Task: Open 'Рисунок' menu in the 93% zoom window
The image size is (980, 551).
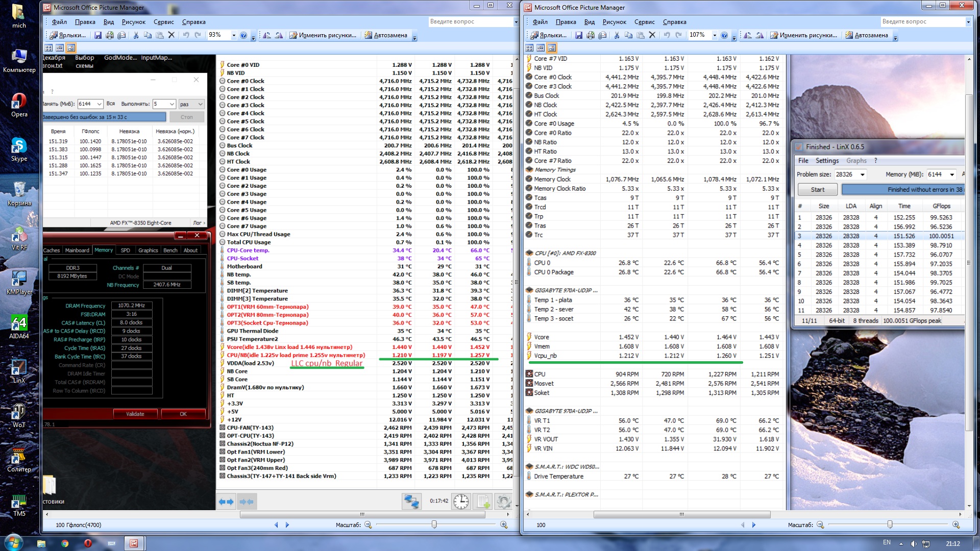Action: coord(133,22)
